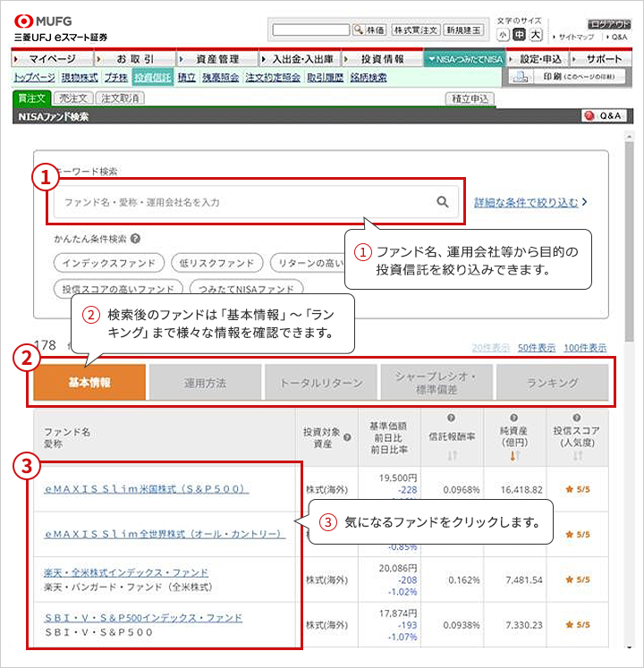Click the top stock search input box
644x668 pixels.
coord(310,30)
